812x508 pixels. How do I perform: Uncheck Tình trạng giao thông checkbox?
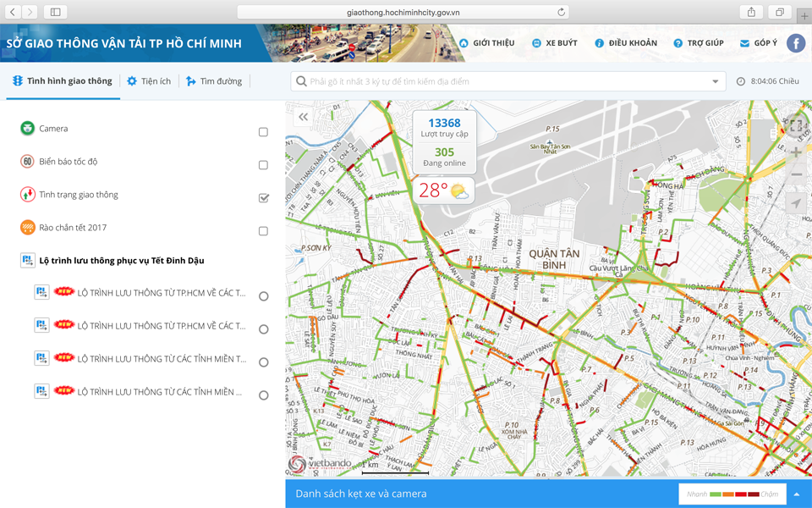pos(263,198)
